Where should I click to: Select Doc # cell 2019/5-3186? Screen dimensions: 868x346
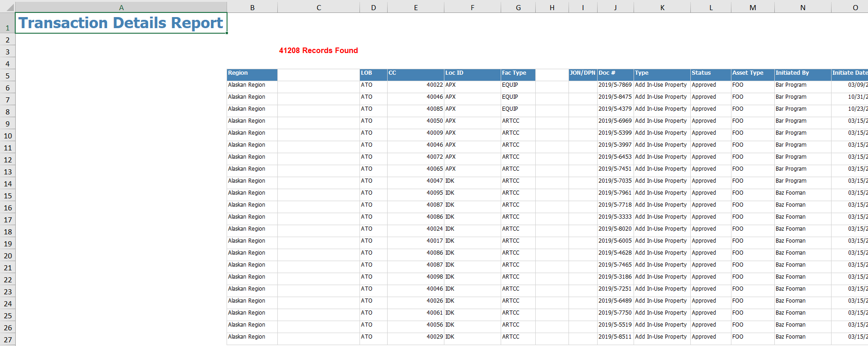tap(616, 279)
